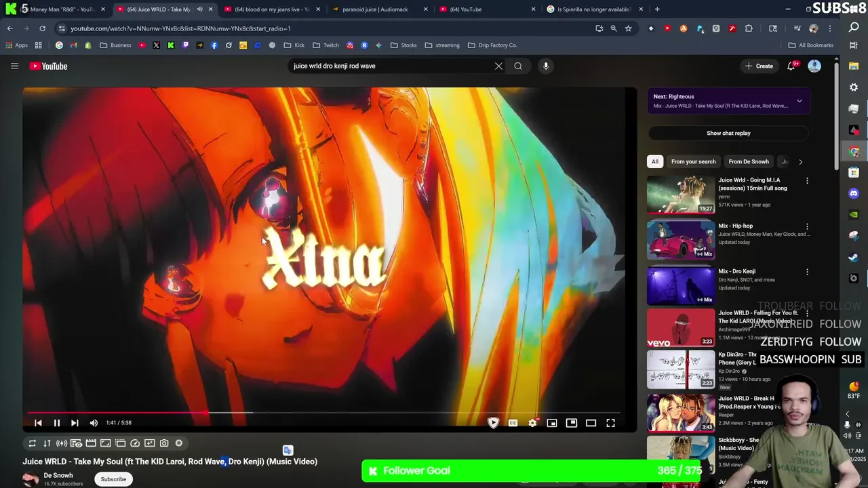Open the browser extensions puzzle icon
The image size is (868, 488).
tap(749, 28)
